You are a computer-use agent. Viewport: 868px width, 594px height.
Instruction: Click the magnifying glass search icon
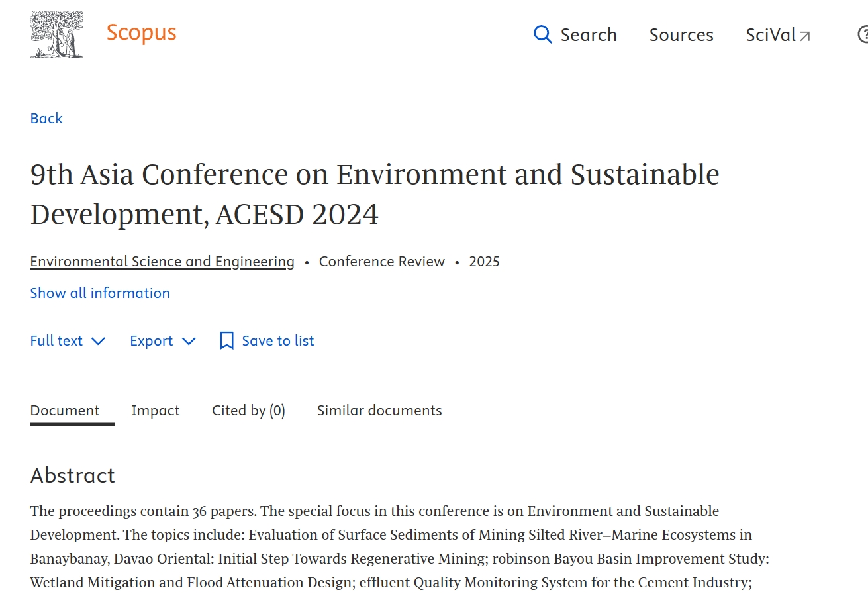[x=542, y=34]
